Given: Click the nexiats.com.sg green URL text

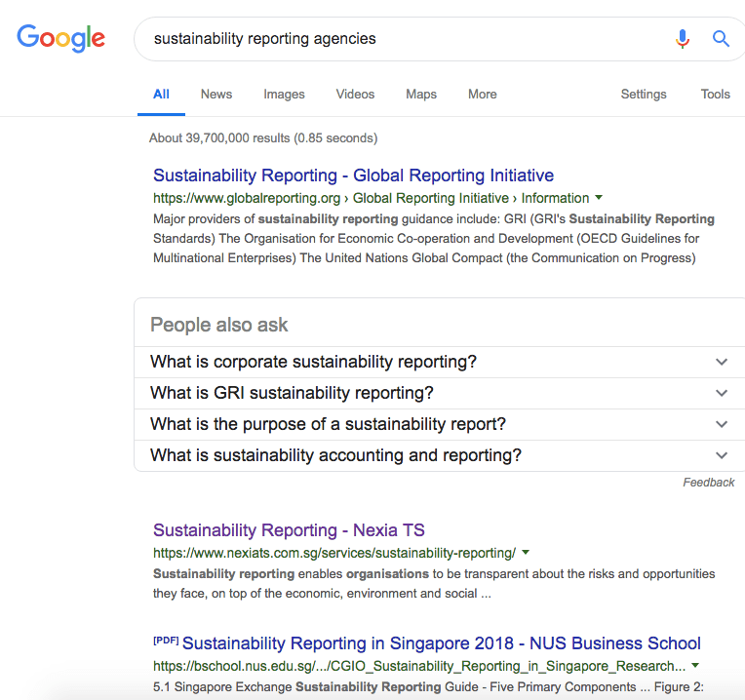Looking at the screenshot, I should [x=334, y=553].
